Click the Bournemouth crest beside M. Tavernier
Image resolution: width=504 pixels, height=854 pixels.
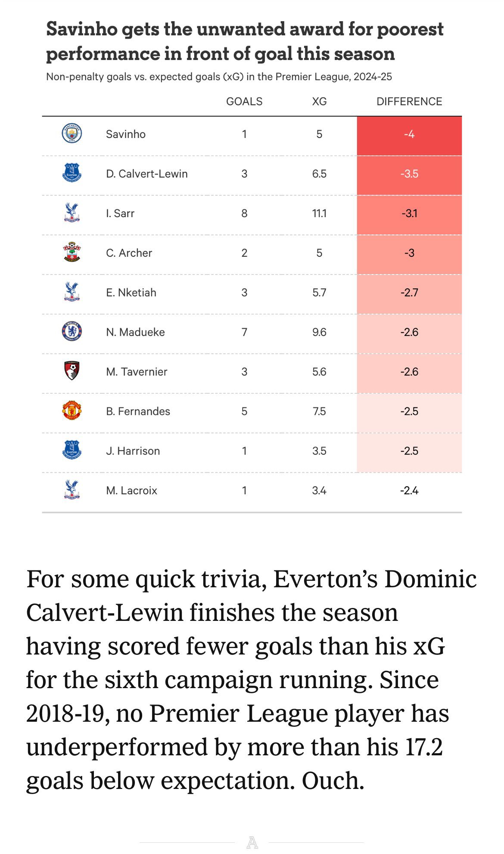point(72,371)
